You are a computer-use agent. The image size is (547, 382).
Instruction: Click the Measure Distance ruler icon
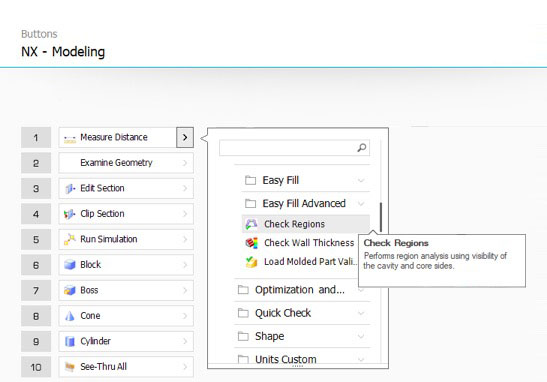(70, 138)
